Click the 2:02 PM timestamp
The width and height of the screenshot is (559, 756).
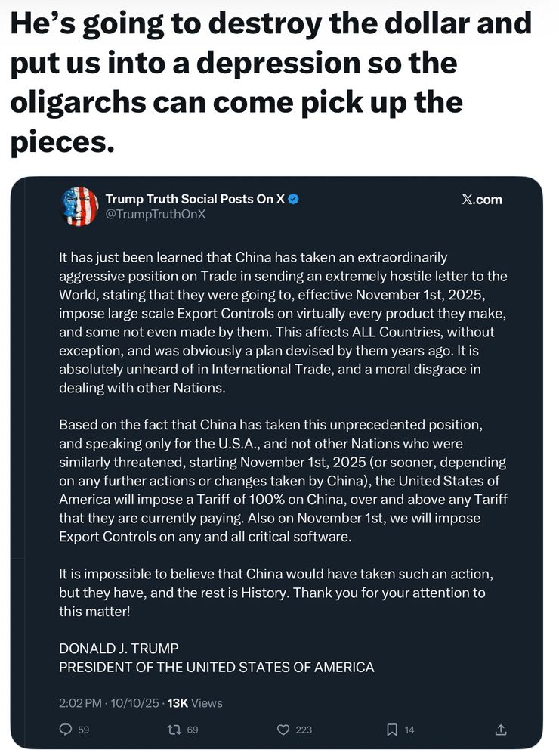point(80,703)
